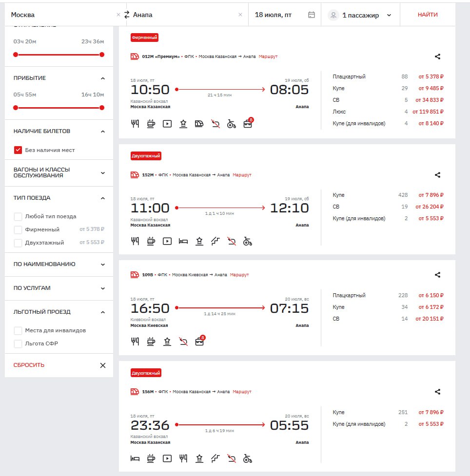Click restaurant icon for train 152M

pos(135,241)
